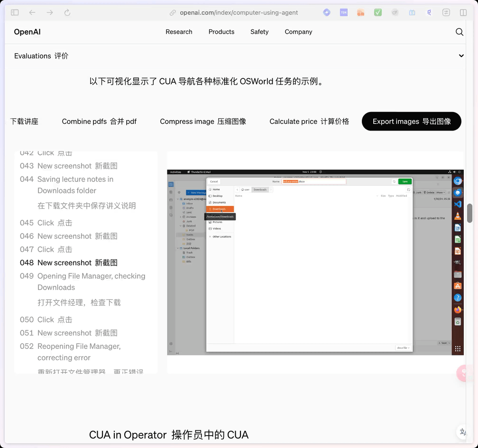Reload the page with the refresh icon
Viewport: 478px width, 448px height.
point(67,13)
